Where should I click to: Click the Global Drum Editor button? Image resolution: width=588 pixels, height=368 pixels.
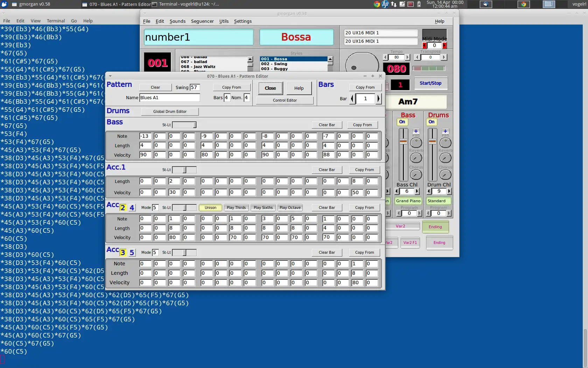click(170, 111)
